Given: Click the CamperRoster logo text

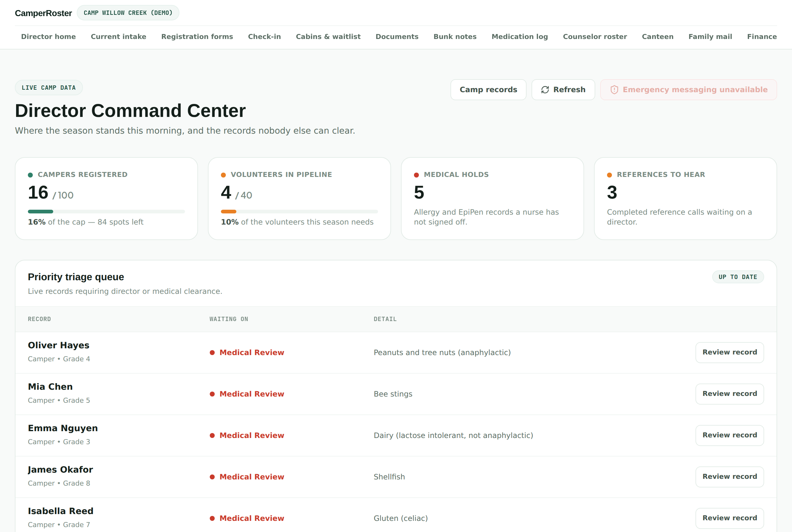Looking at the screenshot, I should point(43,13).
